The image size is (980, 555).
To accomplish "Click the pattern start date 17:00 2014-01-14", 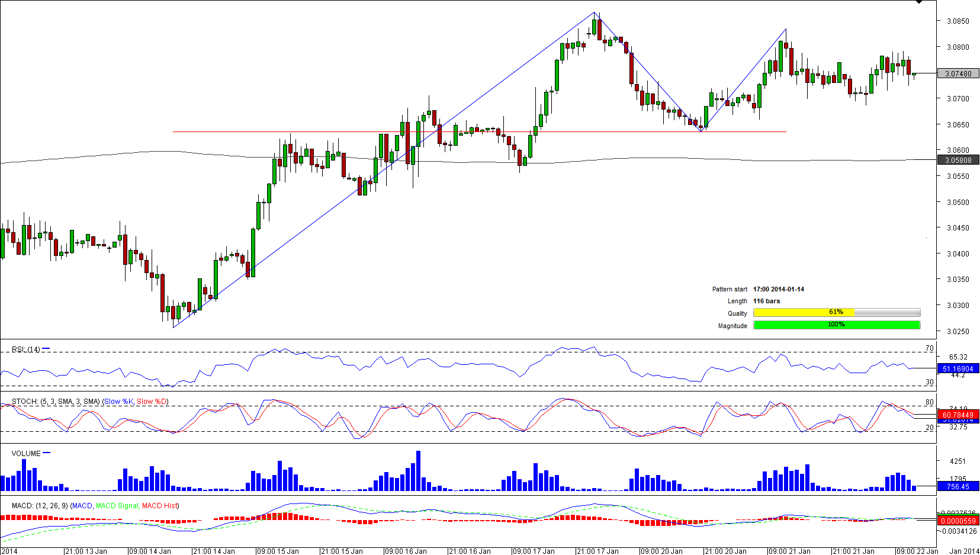I will coord(778,290).
